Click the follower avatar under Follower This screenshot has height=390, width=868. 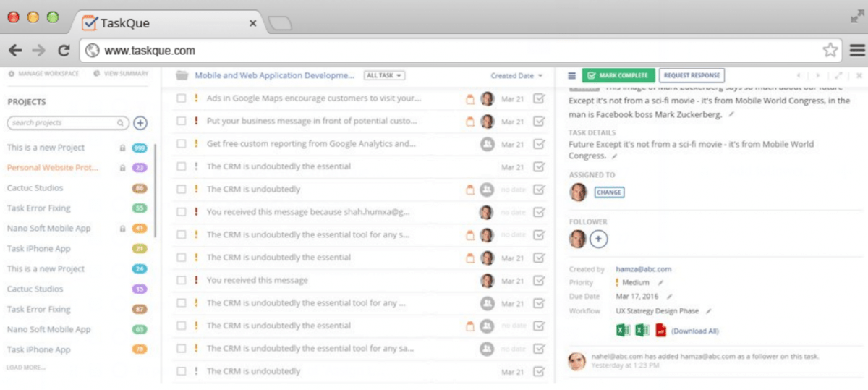(x=578, y=239)
